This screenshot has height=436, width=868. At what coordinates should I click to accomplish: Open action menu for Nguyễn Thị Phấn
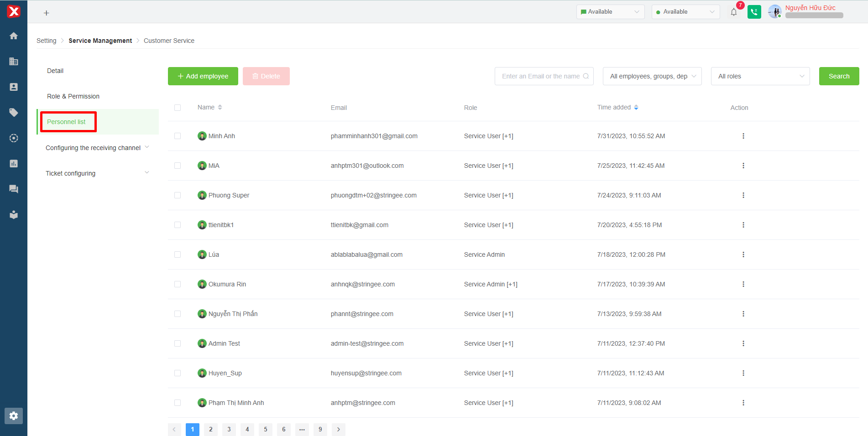coord(743,314)
